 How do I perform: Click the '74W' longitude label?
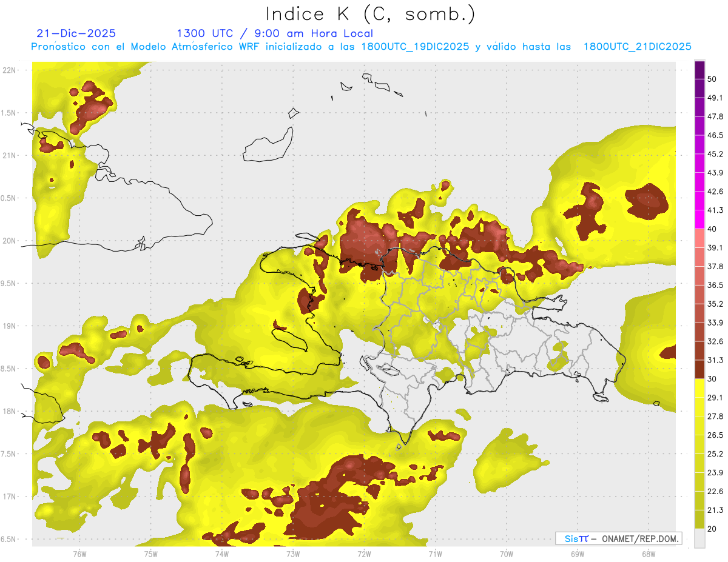(222, 554)
